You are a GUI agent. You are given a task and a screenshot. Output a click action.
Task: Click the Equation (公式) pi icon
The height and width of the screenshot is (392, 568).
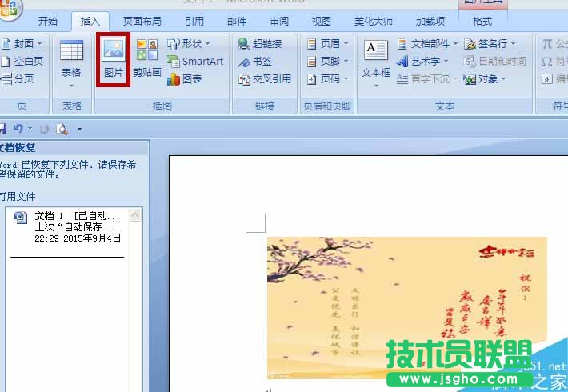pyautogui.click(x=547, y=44)
